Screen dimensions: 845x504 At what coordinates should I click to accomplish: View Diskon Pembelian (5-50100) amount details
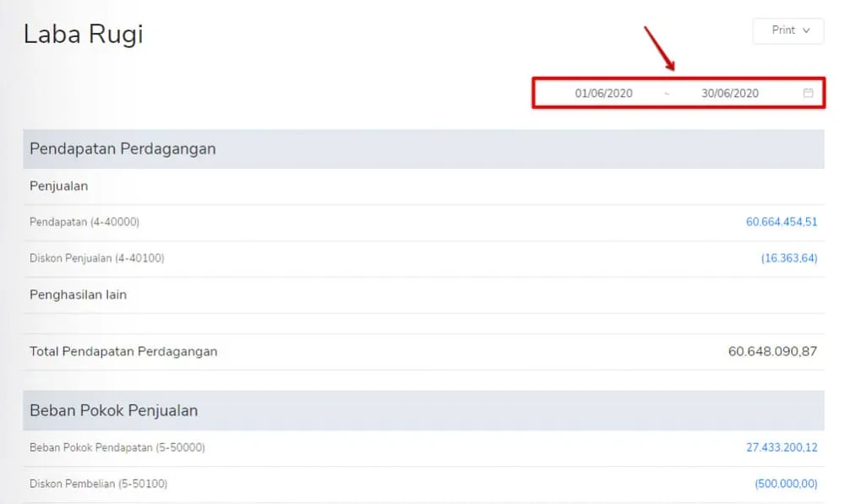click(789, 484)
